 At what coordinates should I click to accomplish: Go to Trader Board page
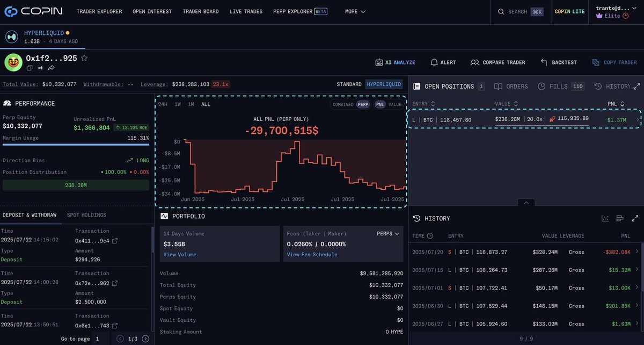click(201, 11)
